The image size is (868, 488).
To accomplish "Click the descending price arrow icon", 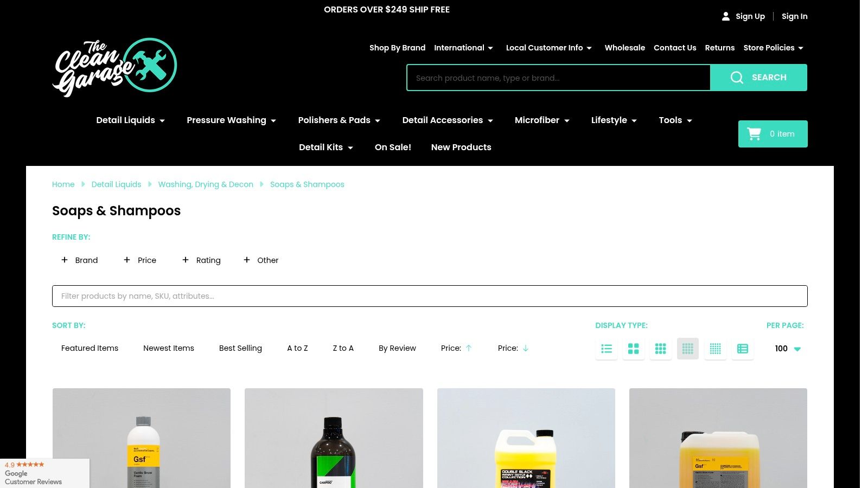I will click(526, 348).
